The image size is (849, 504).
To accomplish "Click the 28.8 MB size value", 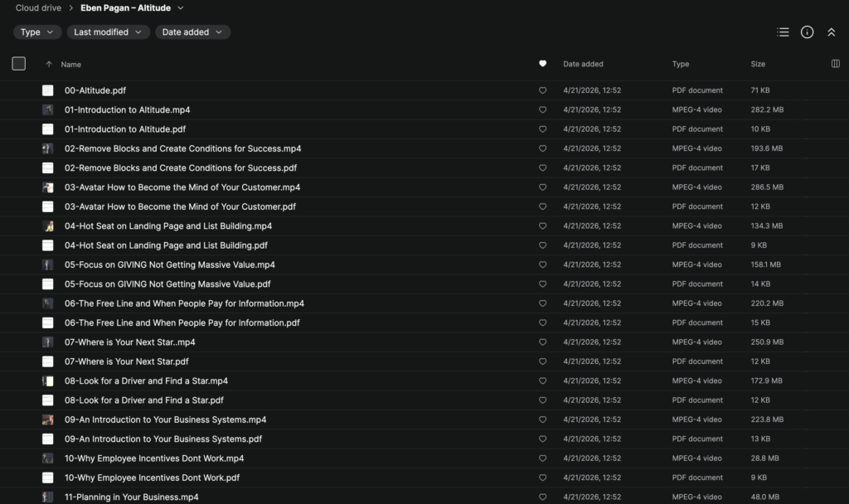I will 764,458.
